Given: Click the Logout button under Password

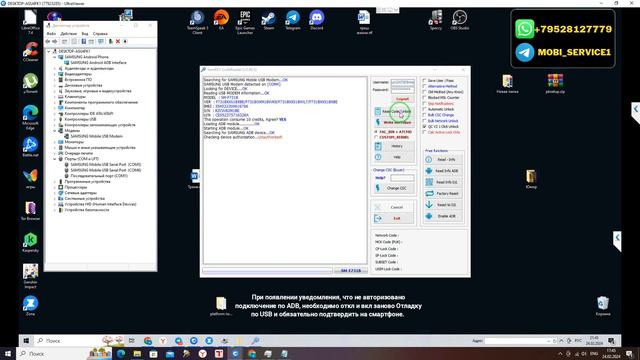Looking at the screenshot, I should (402, 99).
